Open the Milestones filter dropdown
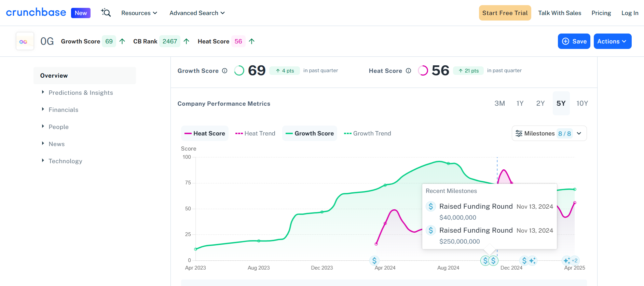The image size is (644, 286). (549, 133)
